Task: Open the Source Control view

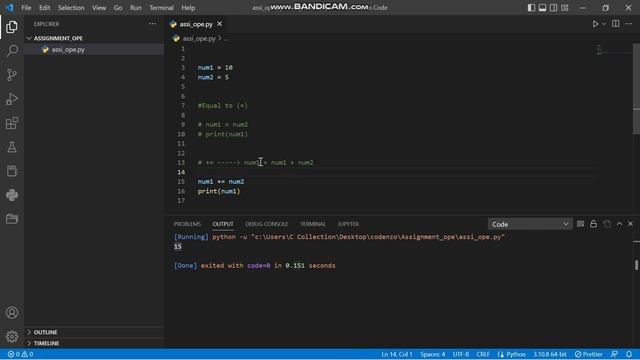Action: point(12,75)
